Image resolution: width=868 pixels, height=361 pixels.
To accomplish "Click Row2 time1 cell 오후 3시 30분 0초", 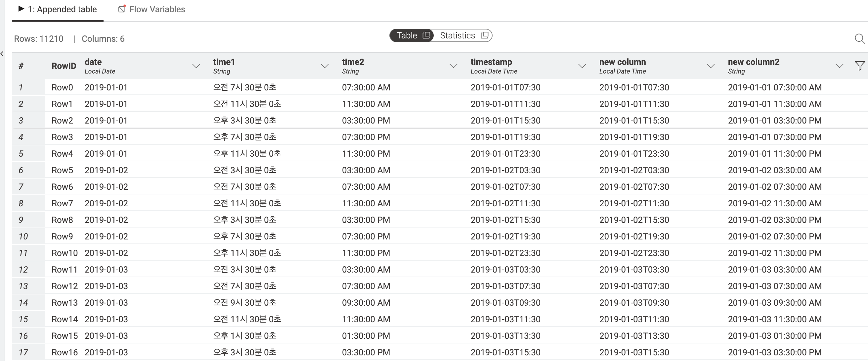I will [x=245, y=121].
